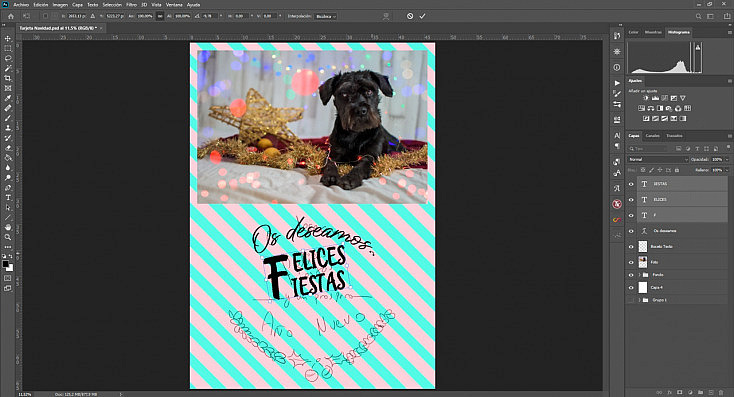Viewport: 734px width, 397px height.
Task: Select the Crop tool
Action: tap(8, 78)
